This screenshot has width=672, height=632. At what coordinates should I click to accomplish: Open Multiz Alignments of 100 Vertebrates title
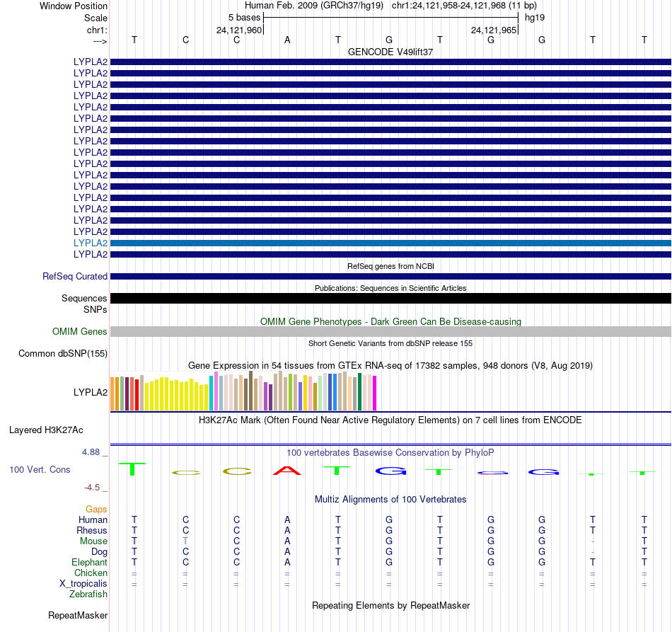390,500
